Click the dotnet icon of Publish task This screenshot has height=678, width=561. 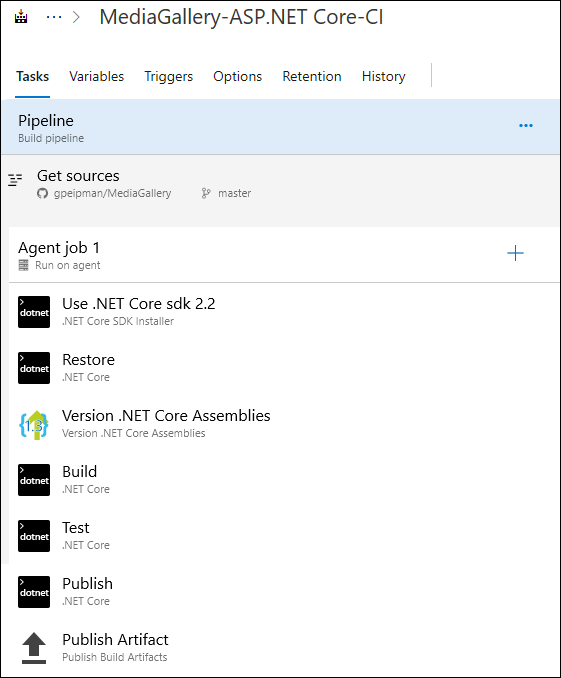tap(34, 592)
